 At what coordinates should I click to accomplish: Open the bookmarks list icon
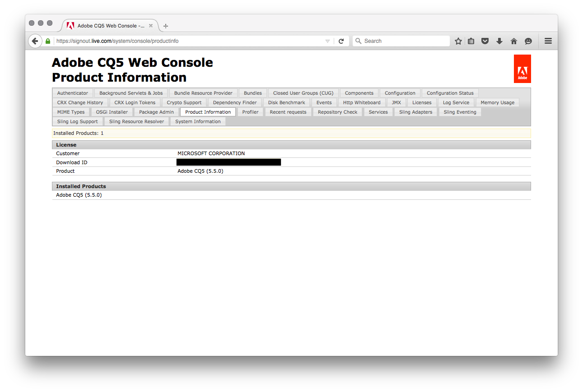click(x=471, y=41)
